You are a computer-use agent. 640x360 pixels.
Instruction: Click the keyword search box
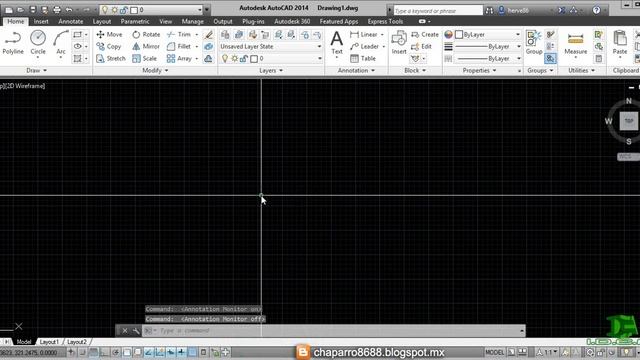pyautogui.click(x=438, y=11)
